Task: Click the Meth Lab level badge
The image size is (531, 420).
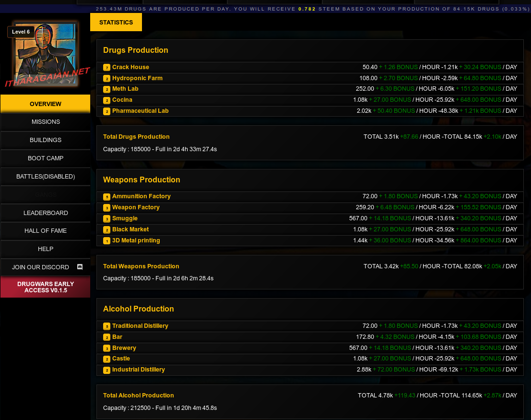Action: point(107,89)
